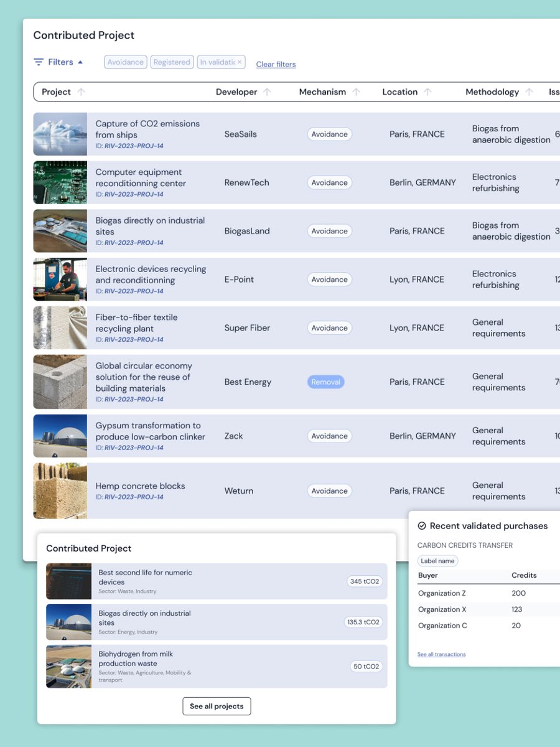Click the Location column header label
The width and height of the screenshot is (560, 747).
click(399, 92)
